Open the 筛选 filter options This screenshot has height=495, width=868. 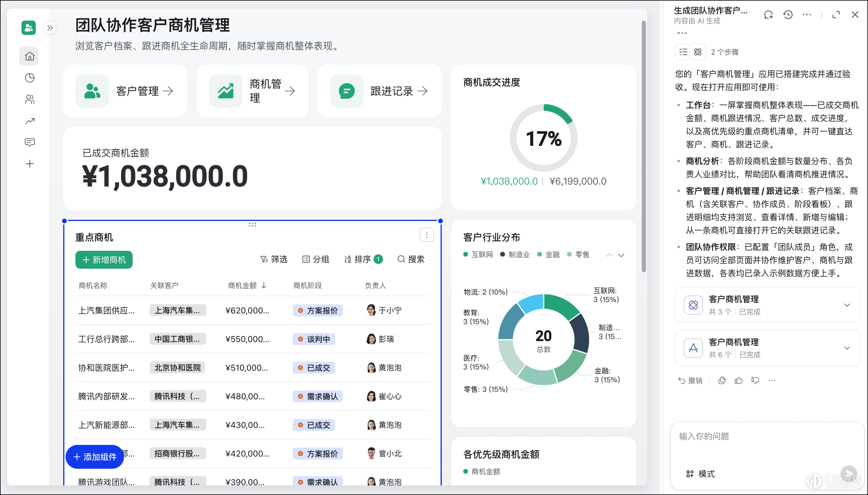(273, 259)
